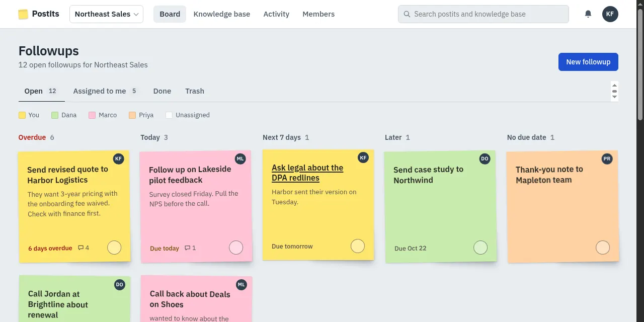The width and height of the screenshot is (644, 322).
Task: Click the magnifier icon in the search box
Action: coord(407,14)
